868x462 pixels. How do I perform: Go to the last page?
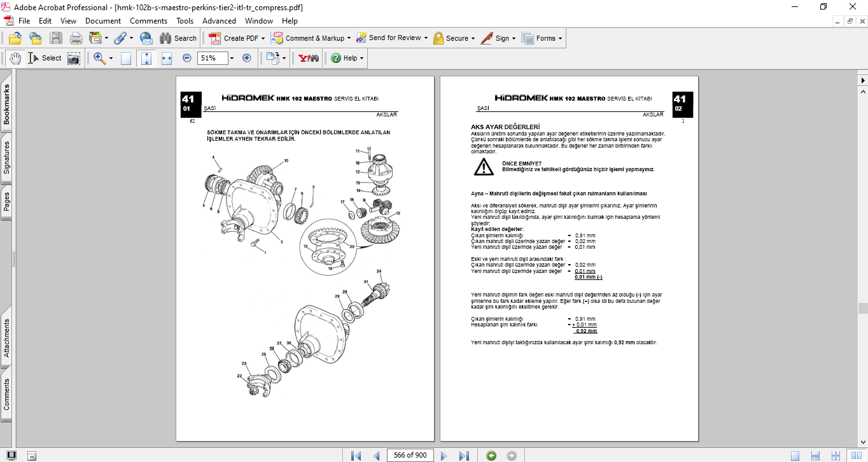point(464,456)
